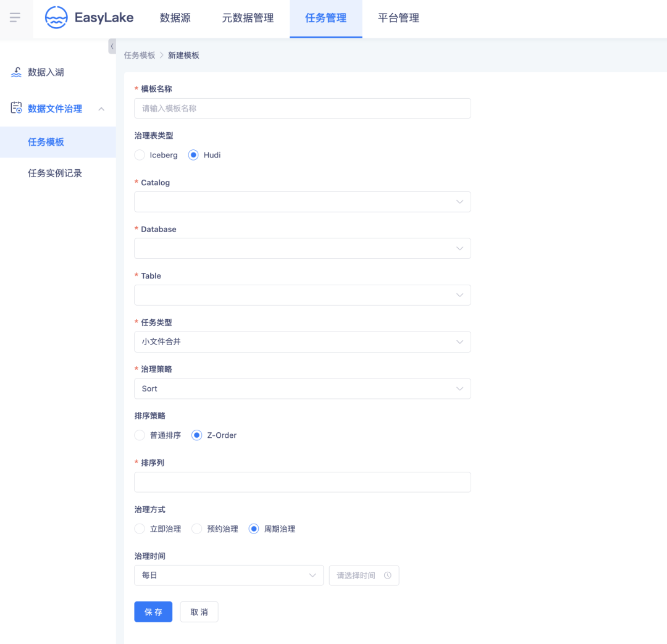Select the Hudi table type radio

[x=193, y=155]
